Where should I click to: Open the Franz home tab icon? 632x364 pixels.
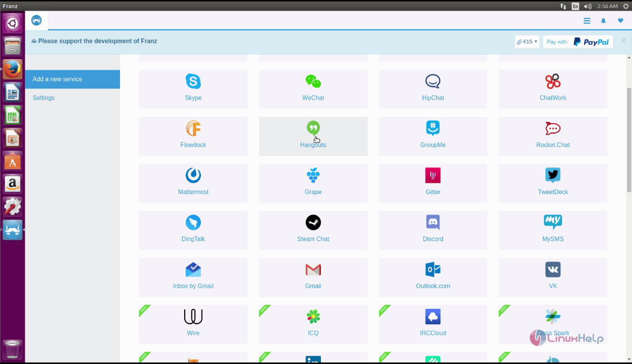(x=37, y=21)
